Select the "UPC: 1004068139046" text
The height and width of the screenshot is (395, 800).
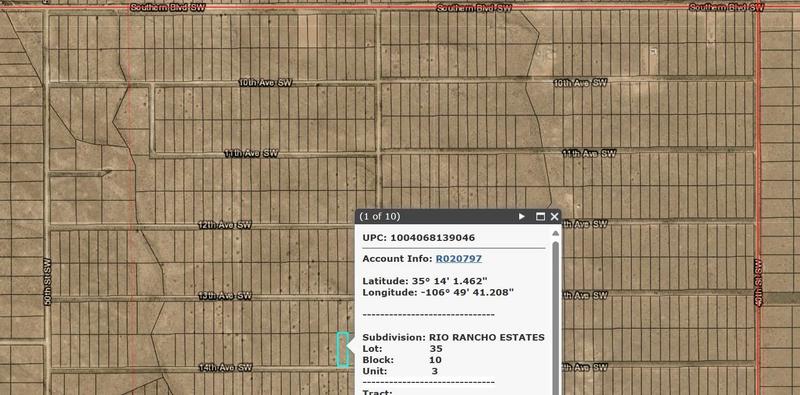click(418, 238)
